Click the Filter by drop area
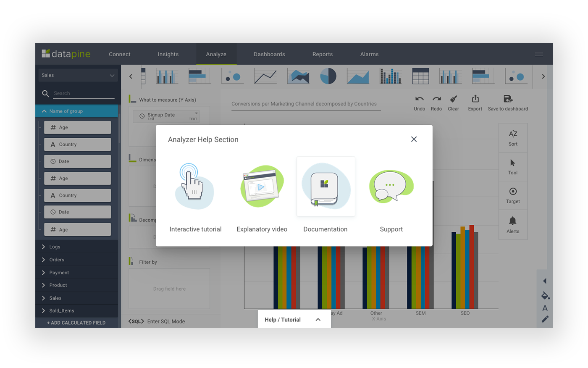The height and width of the screenshot is (368, 588). [x=169, y=289]
